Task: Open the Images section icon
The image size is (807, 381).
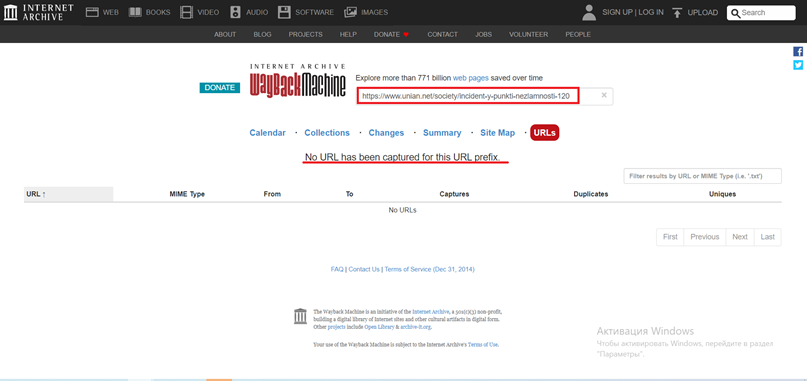Action: [350, 12]
